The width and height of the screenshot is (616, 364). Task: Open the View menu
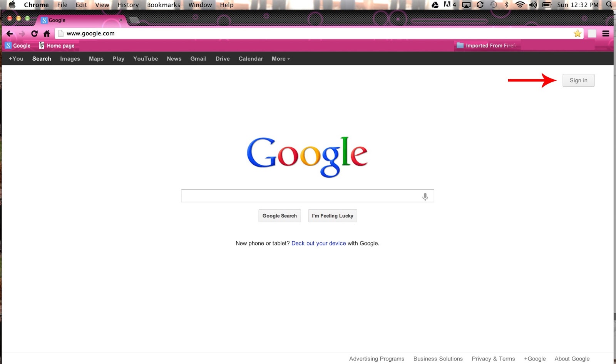tap(102, 5)
